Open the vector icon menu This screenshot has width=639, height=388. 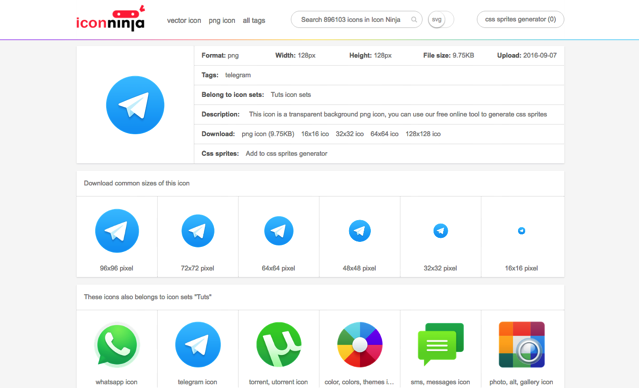[184, 20]
